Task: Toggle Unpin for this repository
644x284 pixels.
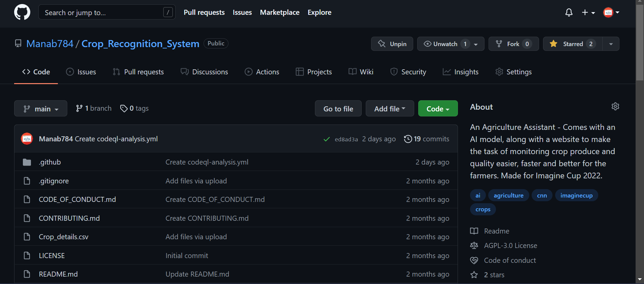Action: 392,44
